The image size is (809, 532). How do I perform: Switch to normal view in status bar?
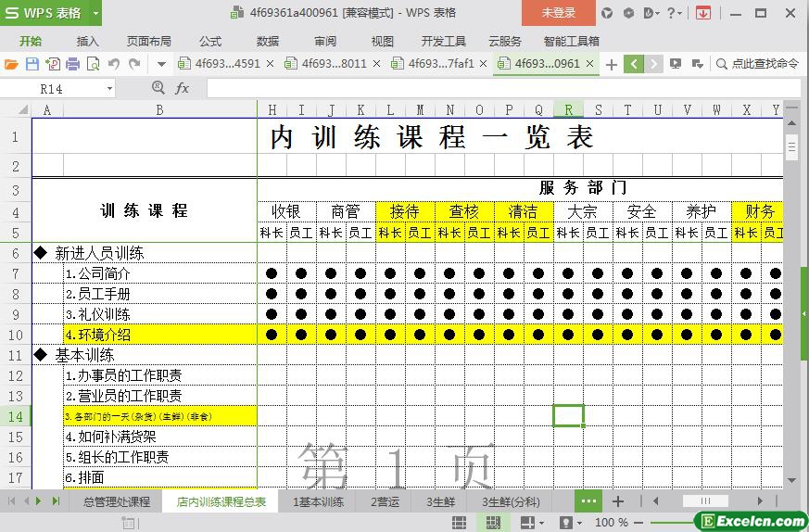click(x=459, y=524)
